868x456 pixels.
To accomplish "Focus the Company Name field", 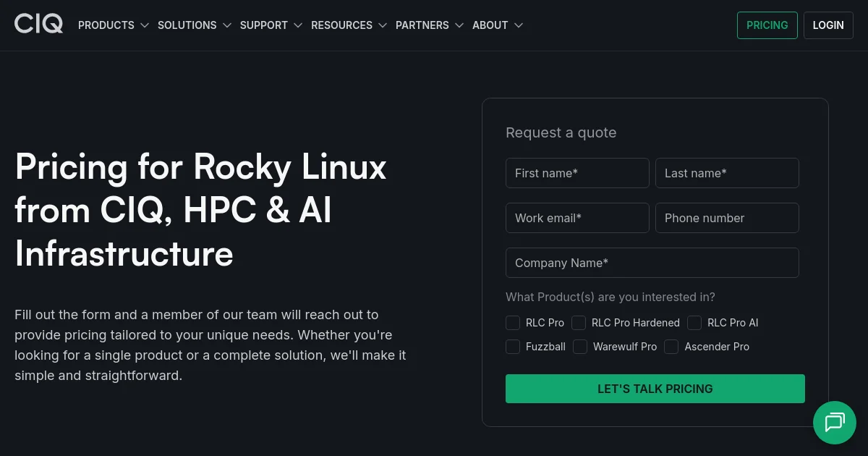I will (x=652, y=263).
